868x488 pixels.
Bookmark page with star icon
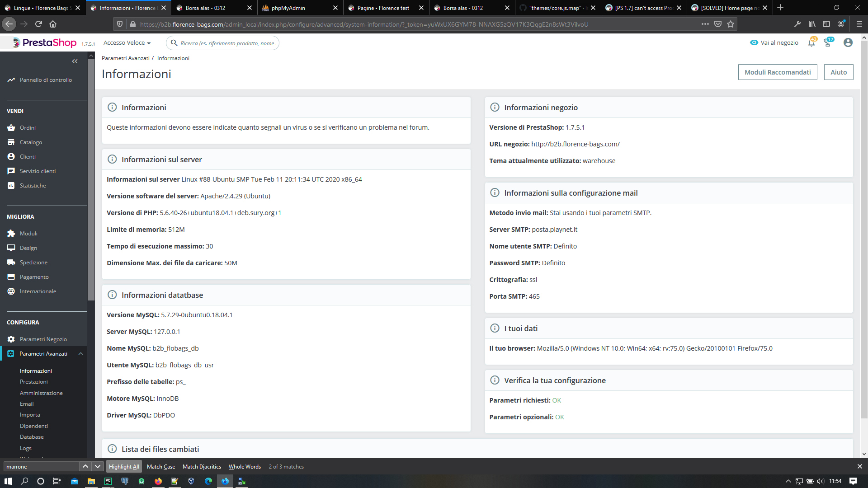tap(731, 24)
